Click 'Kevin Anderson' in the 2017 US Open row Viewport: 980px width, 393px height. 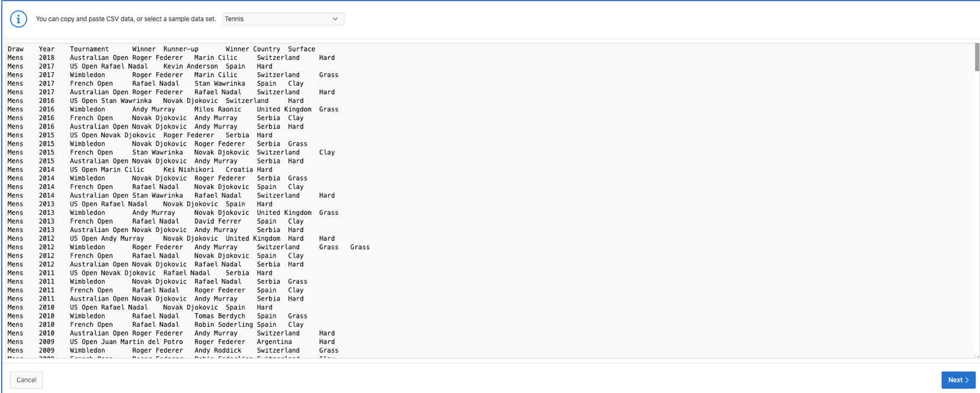pyautogui.click(x=191, y=66)
